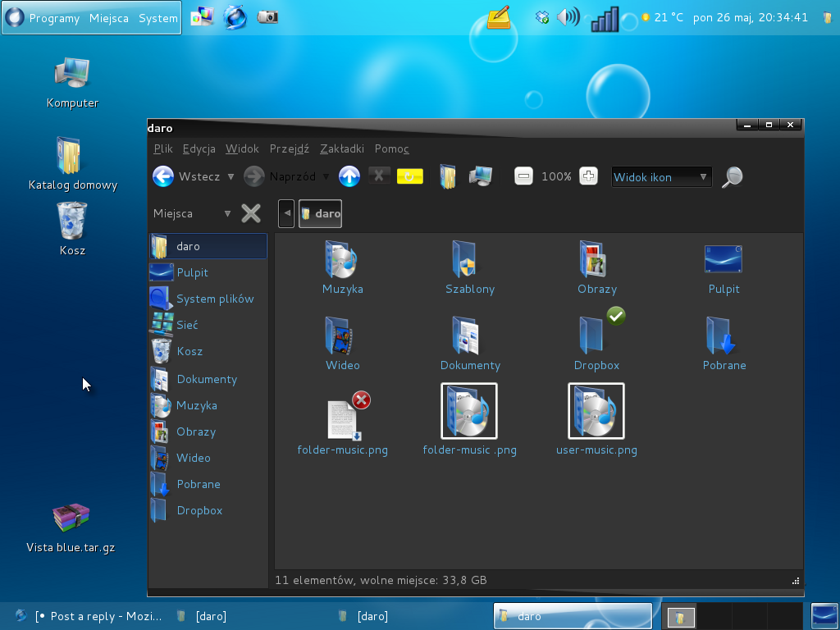
Task: Open the Zakładki menu
Action: click(341, 148)
